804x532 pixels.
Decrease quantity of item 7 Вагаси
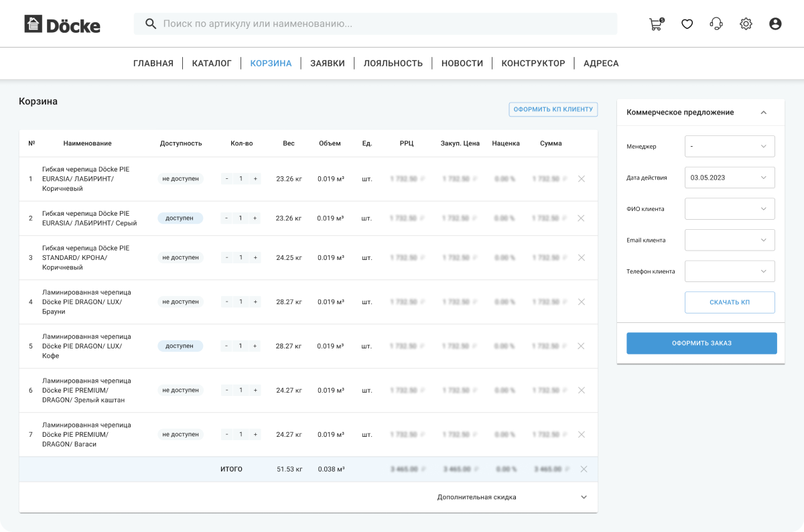pyautogui.click(x=226, y=434)
